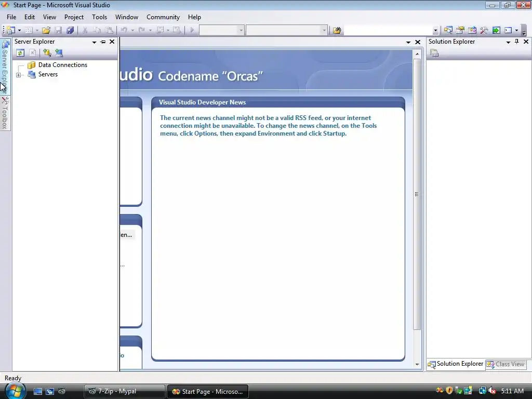Close the Start Page document tab
This screenshot has width=532, height=399.
point(418,42)
